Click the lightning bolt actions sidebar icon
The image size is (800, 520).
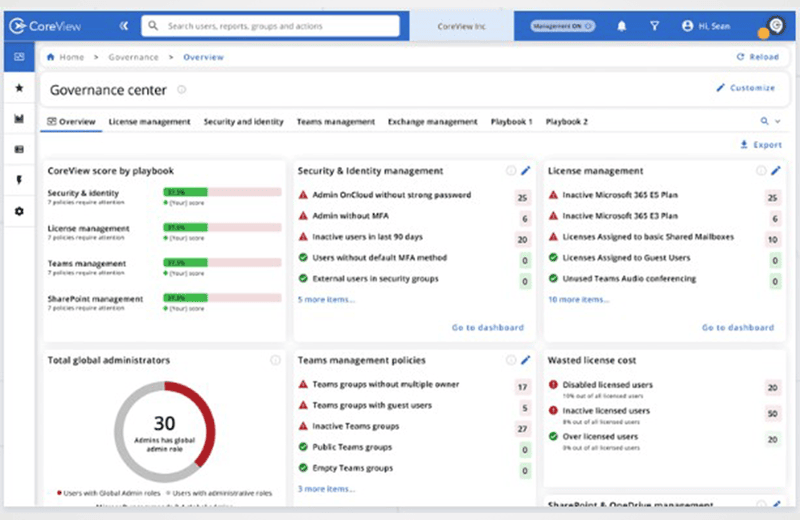click(x=19, y=181)
